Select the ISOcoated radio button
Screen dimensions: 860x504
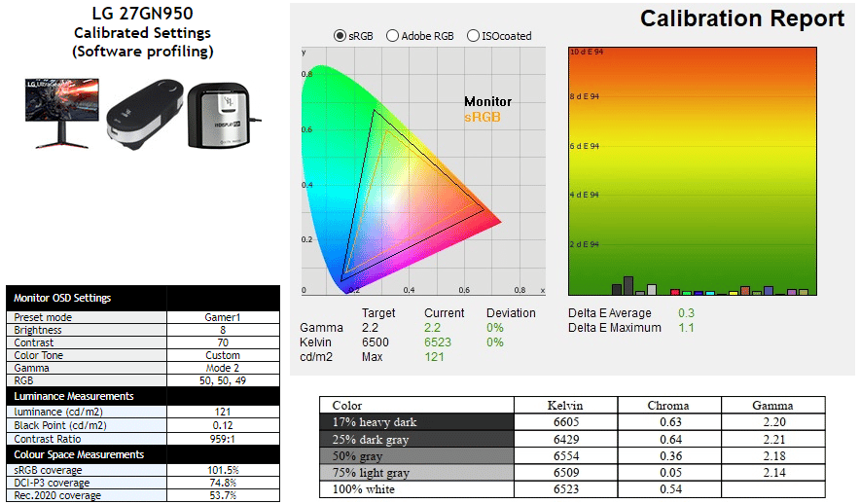pyautogui.click(x=473, y=36)
